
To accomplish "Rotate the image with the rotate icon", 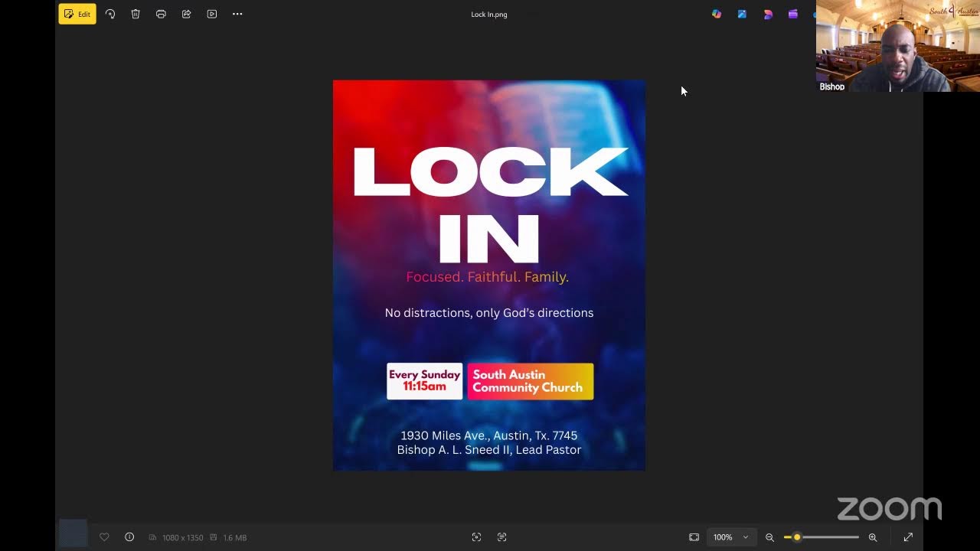I will 110,14.
